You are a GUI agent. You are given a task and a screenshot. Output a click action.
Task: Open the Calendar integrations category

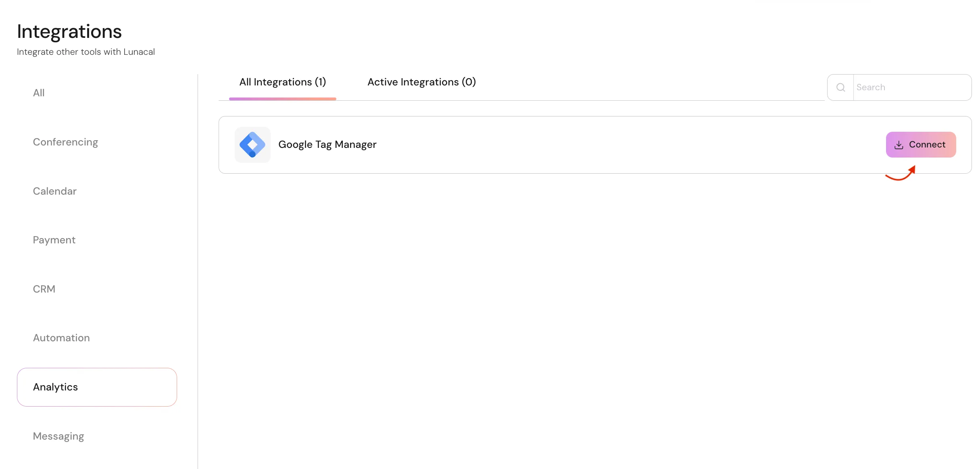coord(55,191)
